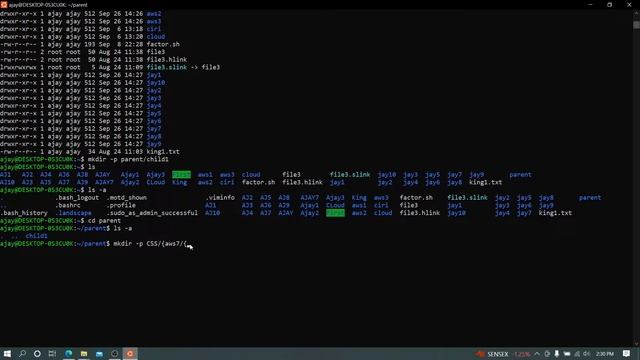Image resolution: width=640 pixels, height=360 pixels.
Task: Click the 'cd parent' command text
Action: (x=104, y=221)
